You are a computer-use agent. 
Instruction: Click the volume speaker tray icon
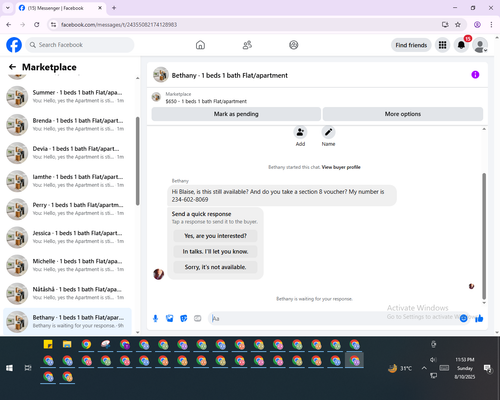433,359
